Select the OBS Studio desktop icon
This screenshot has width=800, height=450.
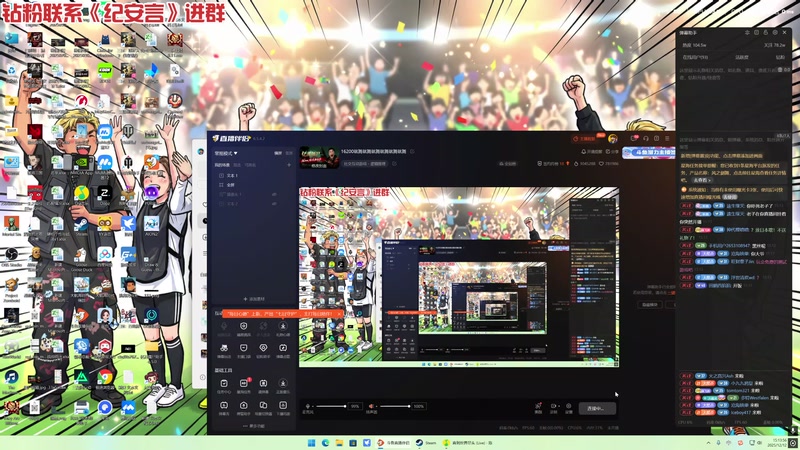11,258
